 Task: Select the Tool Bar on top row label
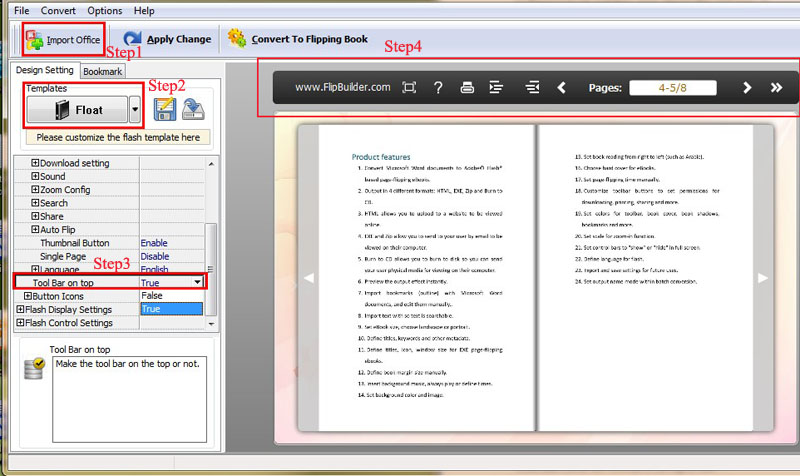click(63, 283)
